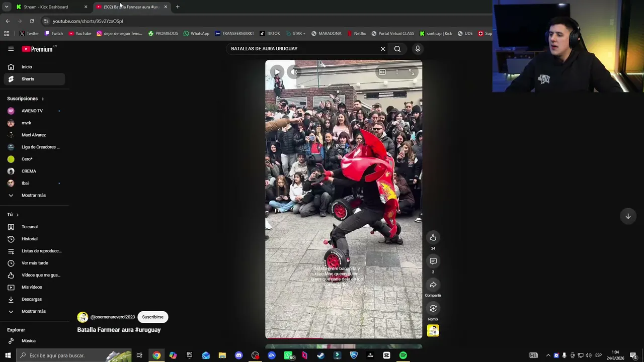The height and width of the screenshot is (362, 644).
Task: Open the TRANSFERMARKT bookmark
Action: (234, 34)
